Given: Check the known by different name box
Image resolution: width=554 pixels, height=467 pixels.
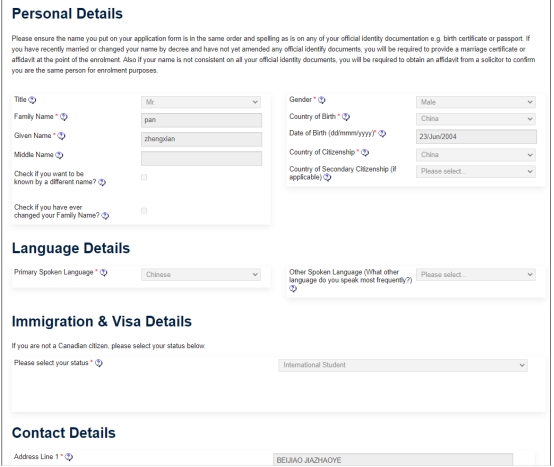Looking at the screenshot, I should (x=144, y=177).
